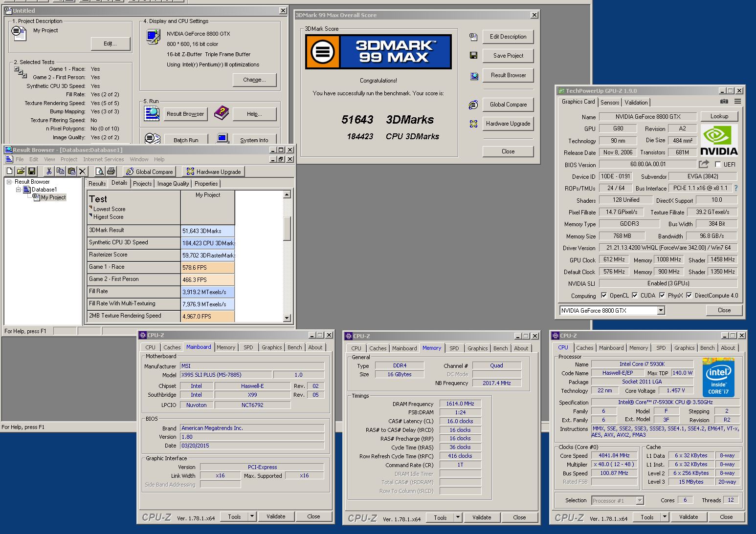The width and height of the screenshot is (756, 534).
Task: Toggle the PhysX checkbox
Action: tap(662, 296)
